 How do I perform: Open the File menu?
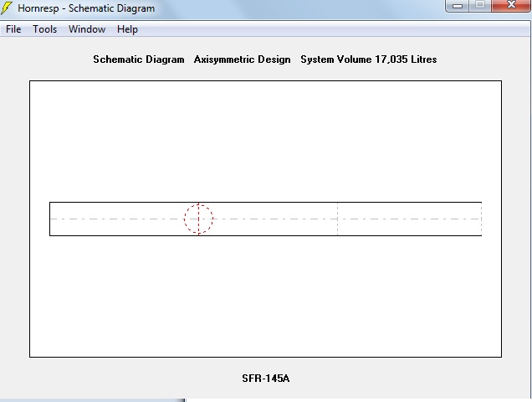coord(13,29)
